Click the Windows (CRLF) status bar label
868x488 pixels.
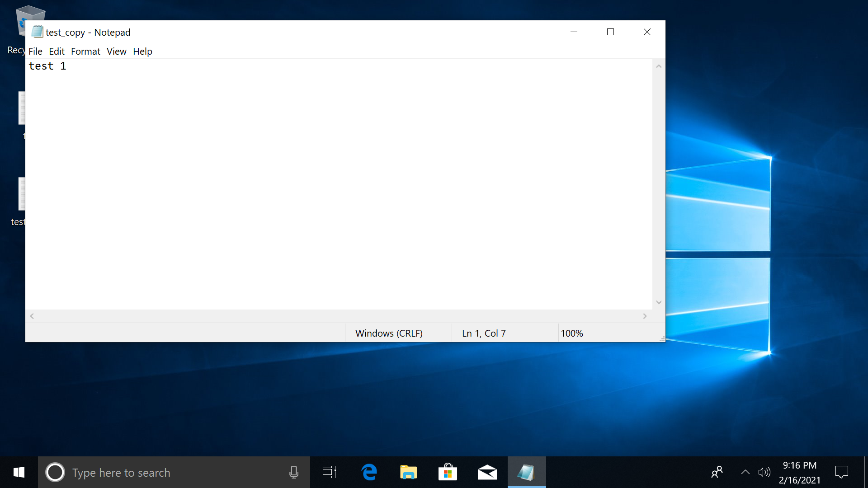click(389, 333)
